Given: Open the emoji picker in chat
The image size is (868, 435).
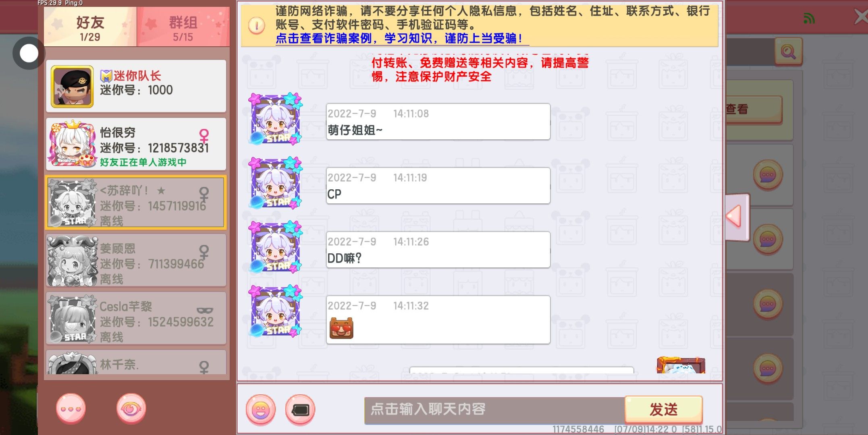Looking at the screenshot, I should pos(261,410).
